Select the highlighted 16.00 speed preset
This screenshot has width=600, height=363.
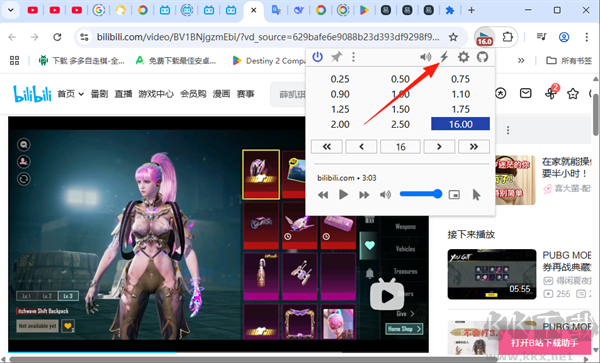pos(460,124)
